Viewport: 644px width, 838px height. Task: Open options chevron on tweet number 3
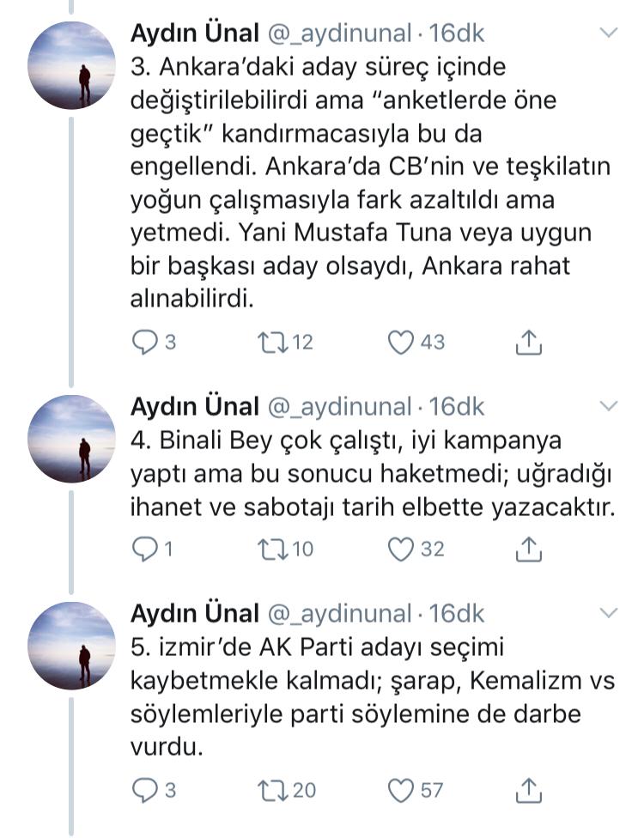point(608,34)
